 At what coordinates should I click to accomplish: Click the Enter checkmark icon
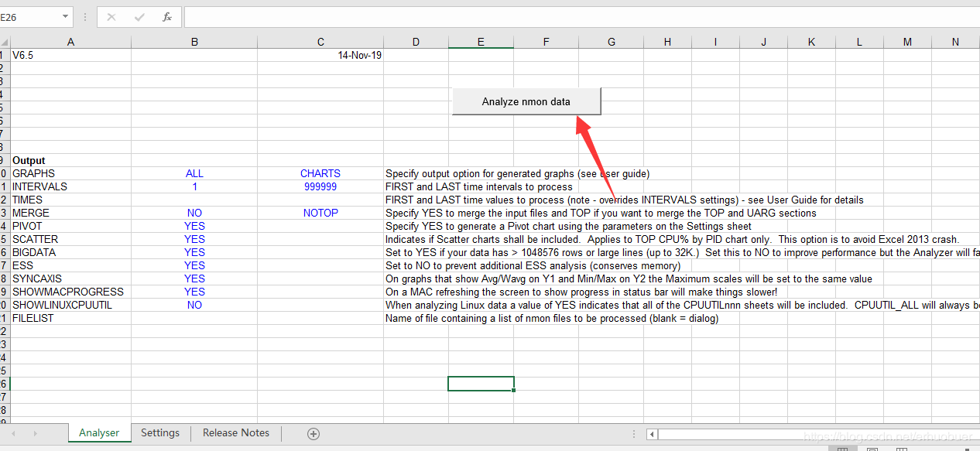coord(139,16)
